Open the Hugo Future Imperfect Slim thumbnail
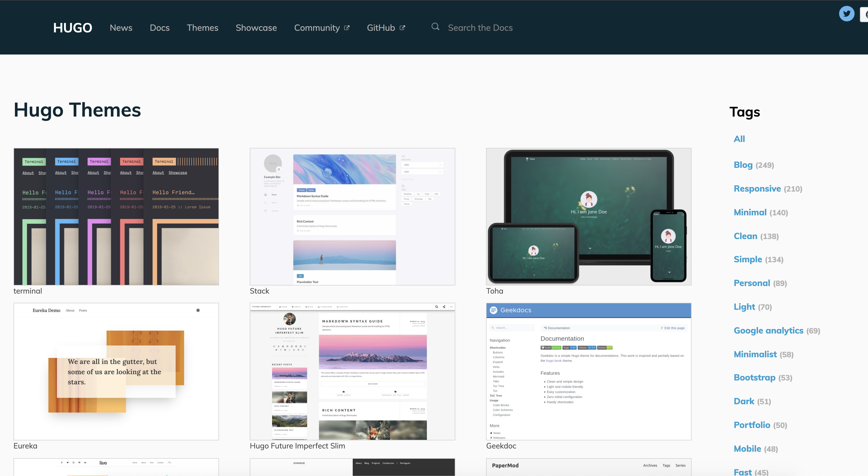The height and width of the screenshot is (476, 868). 353,372
